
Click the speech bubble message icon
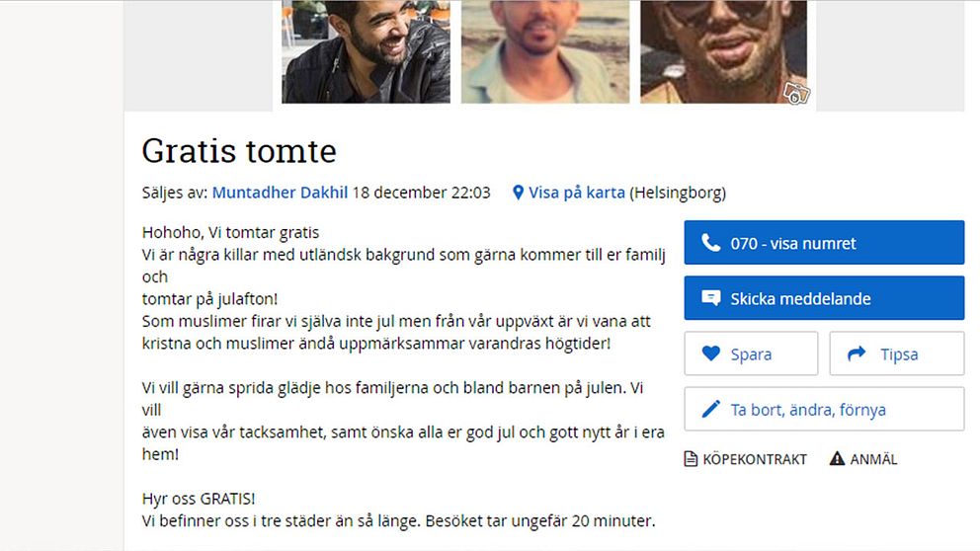pyautogui.click(x=710, y=298)
